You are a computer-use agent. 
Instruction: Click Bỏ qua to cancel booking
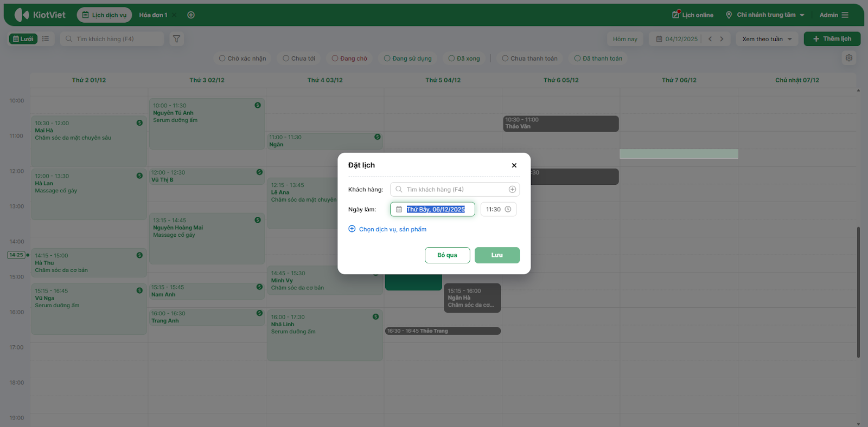click(448, 255)
